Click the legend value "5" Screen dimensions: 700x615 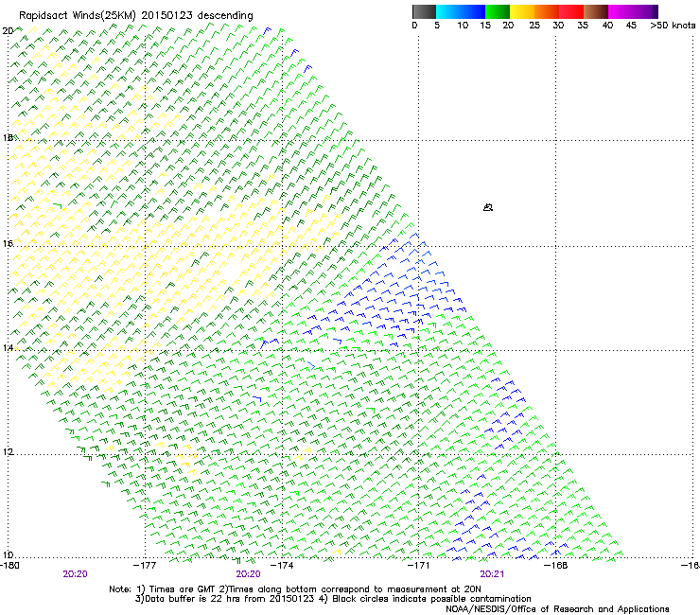coord(437,26)
